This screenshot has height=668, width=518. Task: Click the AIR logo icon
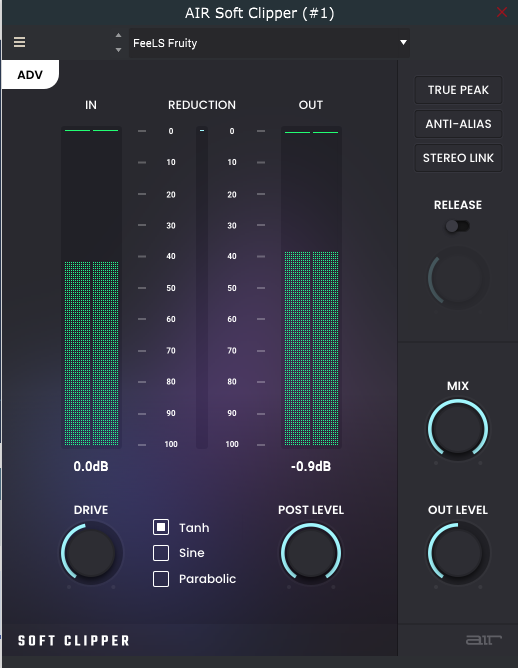click(483, 640)
